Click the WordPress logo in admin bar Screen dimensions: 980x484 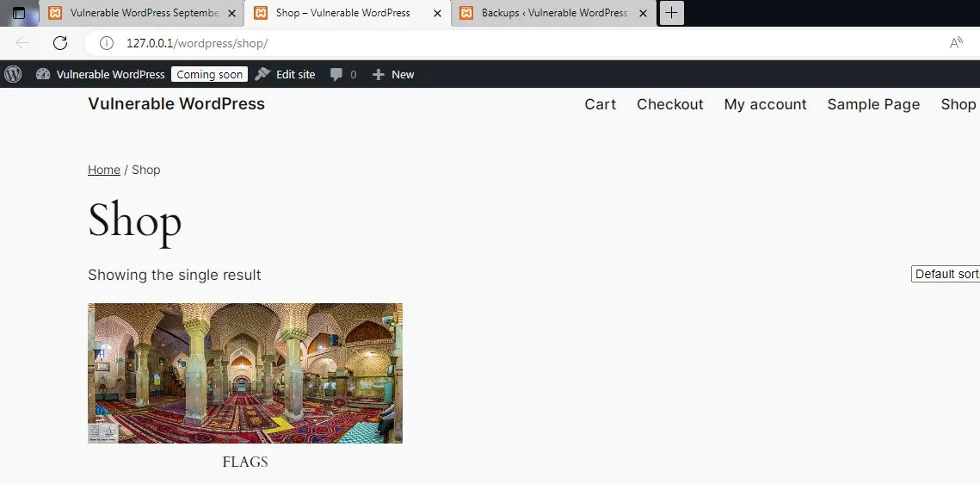(x=13, y=74)
